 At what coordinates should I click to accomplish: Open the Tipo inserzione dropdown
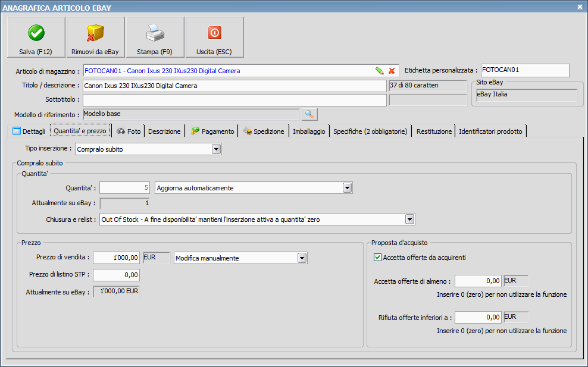tap(216, 149)
